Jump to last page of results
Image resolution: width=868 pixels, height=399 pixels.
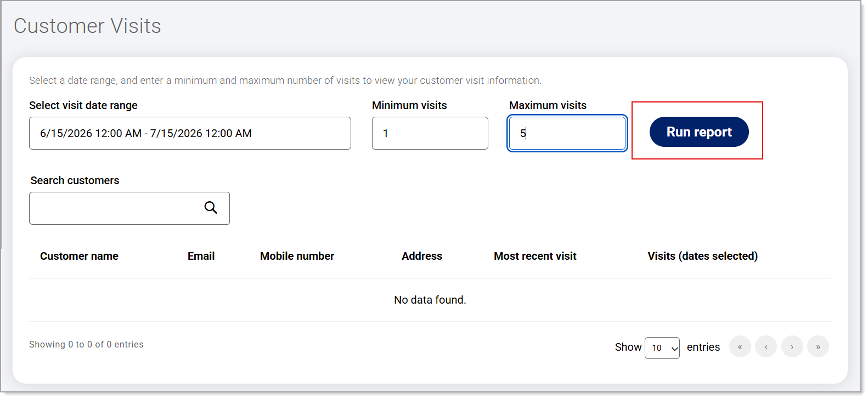coord(818,346)
